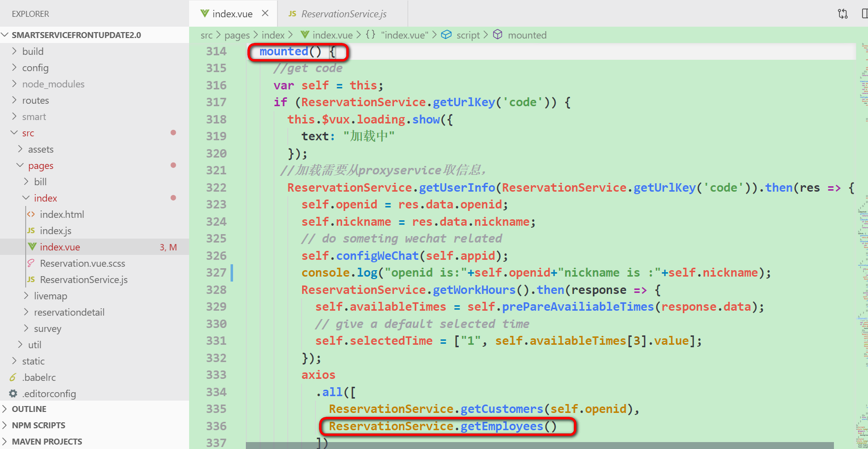This screenshot has width=868, height=449.
Task: Click the 'index' folder breadcrumb segment
Action: click(x=273, y=35)
